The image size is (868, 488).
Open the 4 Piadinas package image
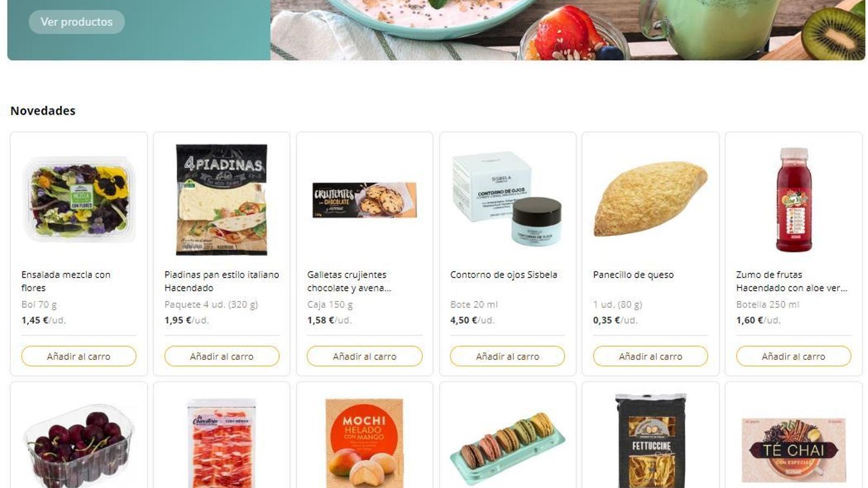click(222, 200)
